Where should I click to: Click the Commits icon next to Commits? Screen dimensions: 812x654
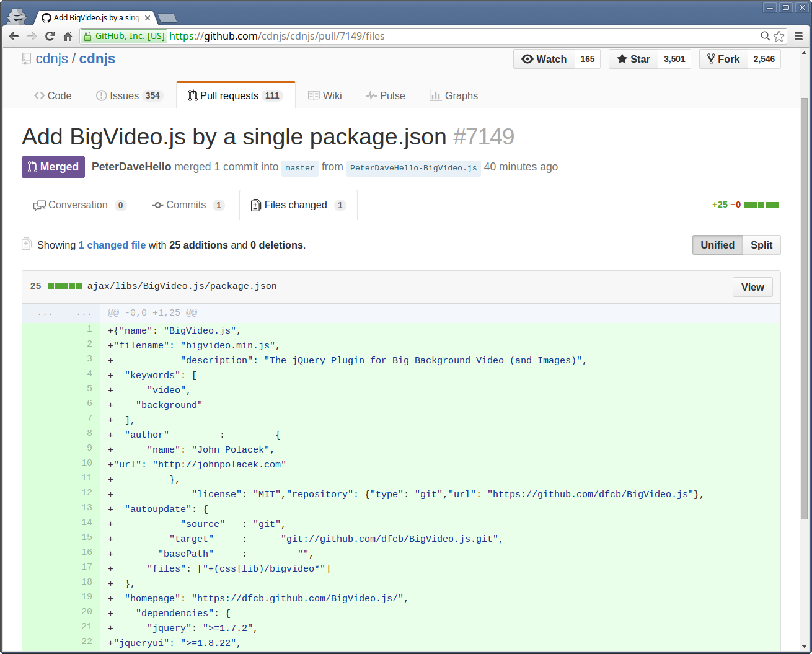157,205
